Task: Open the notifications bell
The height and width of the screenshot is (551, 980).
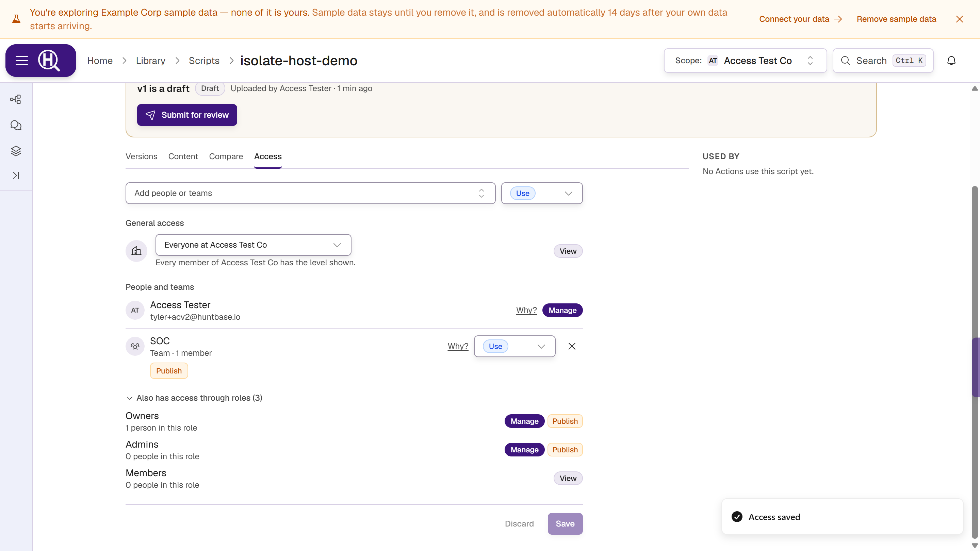Action: 951,61
